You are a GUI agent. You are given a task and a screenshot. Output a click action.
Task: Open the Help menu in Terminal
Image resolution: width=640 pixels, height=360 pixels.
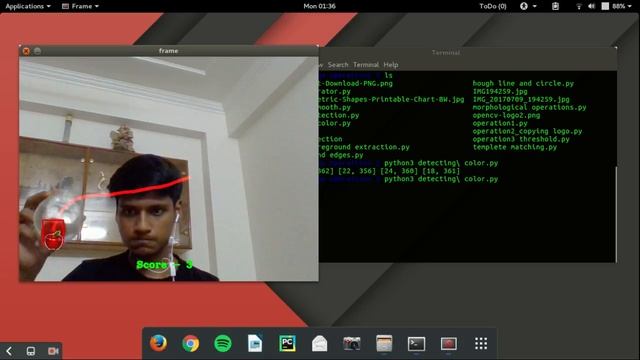point(391,64)
